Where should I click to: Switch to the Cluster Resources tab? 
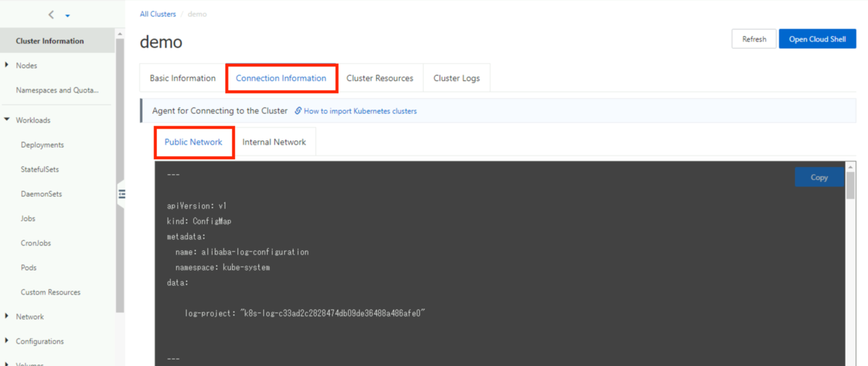[380, 78]
